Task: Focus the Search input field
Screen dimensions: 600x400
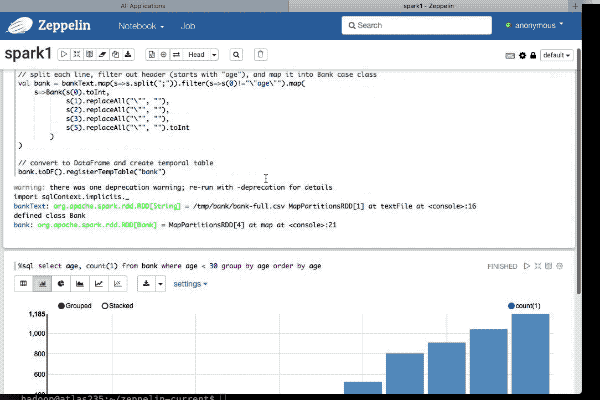Action: [417, 25]
